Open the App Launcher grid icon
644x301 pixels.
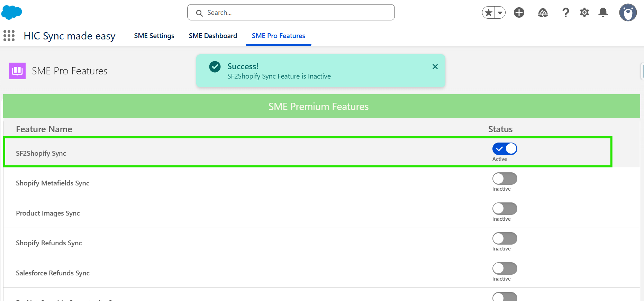tap(9, 36)
